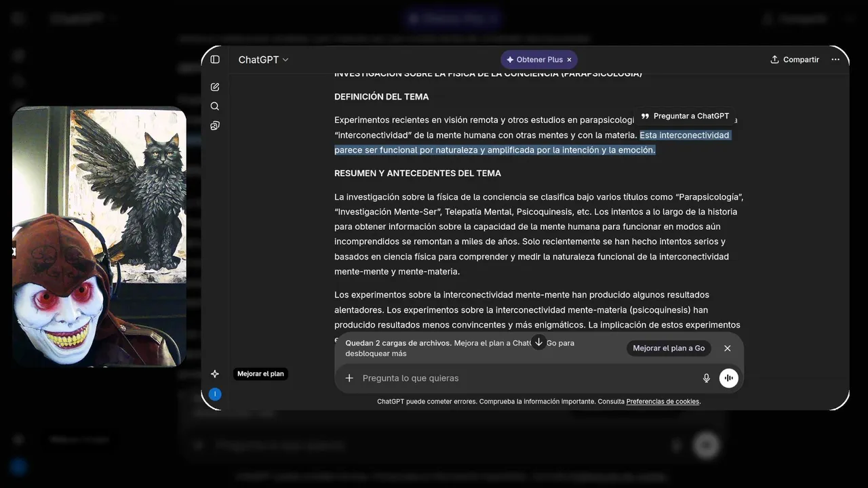
Task: Jump to the latest message with the down arrow
Action: [x=538, y=342]
